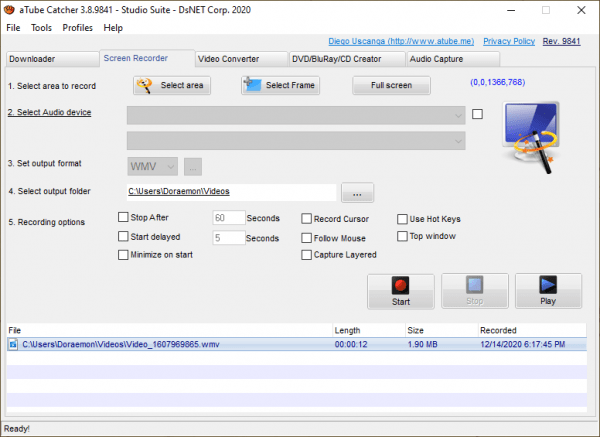
Task: Tick the checkbox beside the audio device dropdown
Action: (477, 114)
